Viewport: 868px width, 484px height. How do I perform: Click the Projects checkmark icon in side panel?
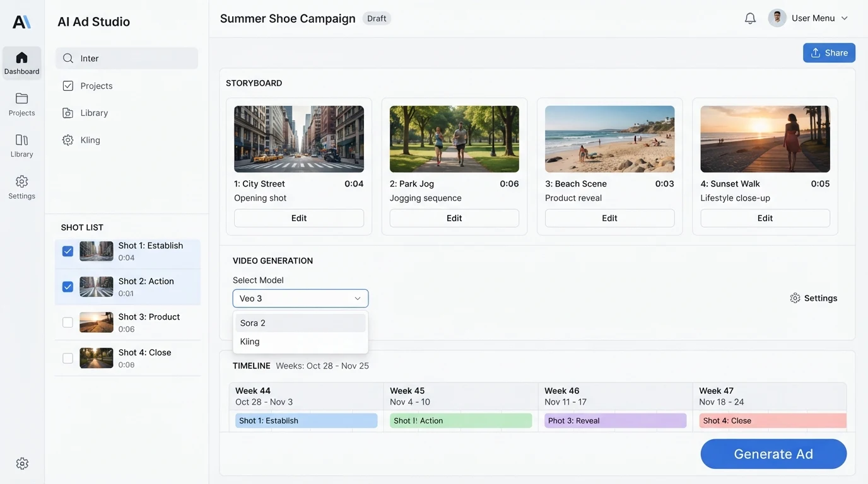click(x=68, y=86)
